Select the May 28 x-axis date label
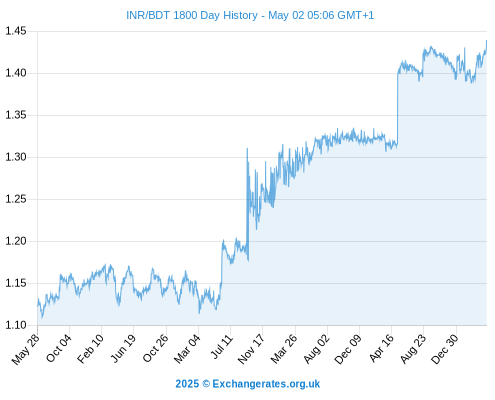 tap(26, 349)
